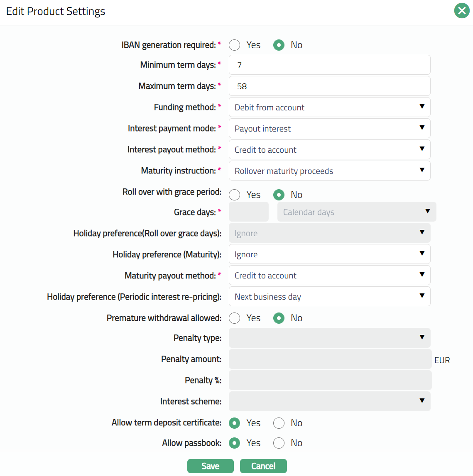473x476 pixels.
Task: Close the Edit Product Settings dialog
Action: (461, 11)
